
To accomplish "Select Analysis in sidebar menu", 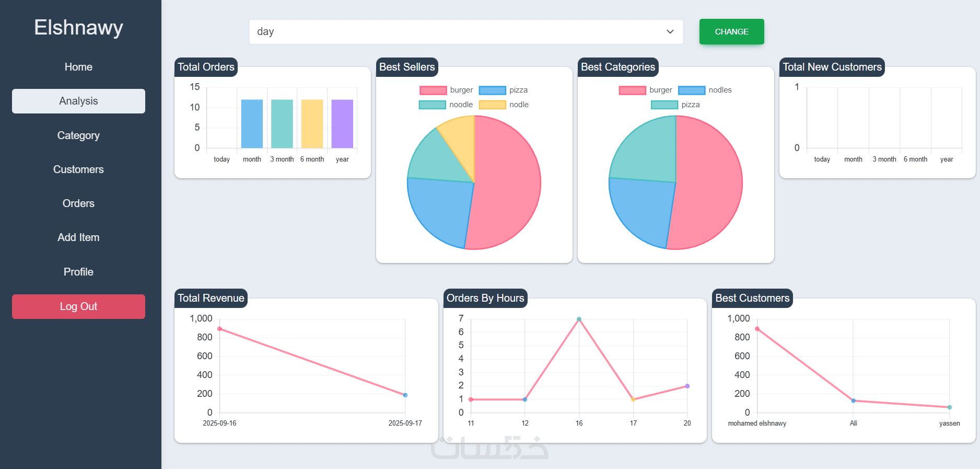I will pyautogui.click(x=78, y=101).
